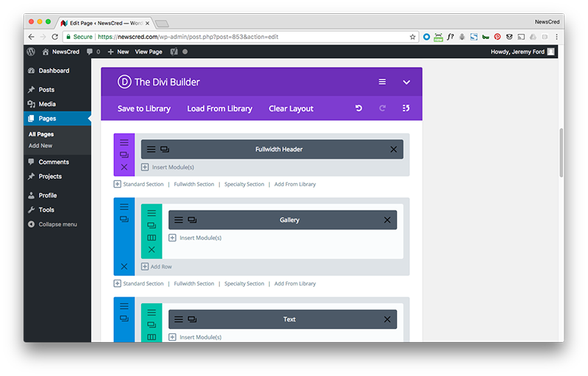Viewport: 588px width, 376px height.
Task: Insert module below Gallery
Action: point(195,238)
